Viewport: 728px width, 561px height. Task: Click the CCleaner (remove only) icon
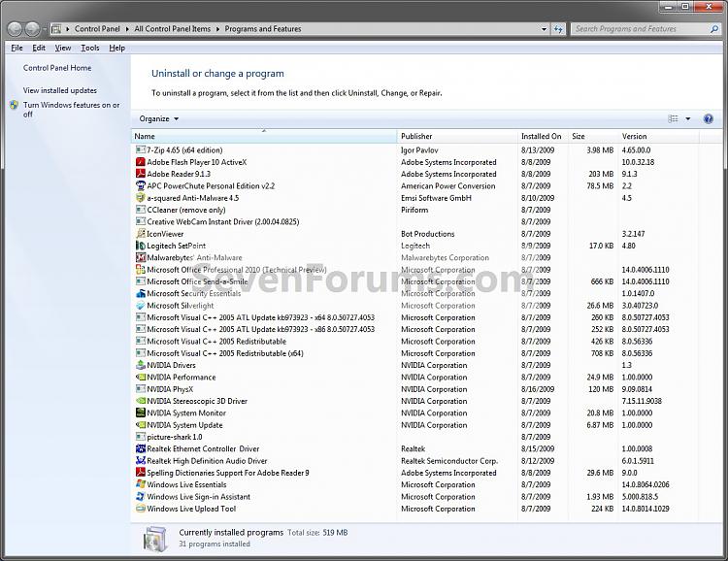140,210
